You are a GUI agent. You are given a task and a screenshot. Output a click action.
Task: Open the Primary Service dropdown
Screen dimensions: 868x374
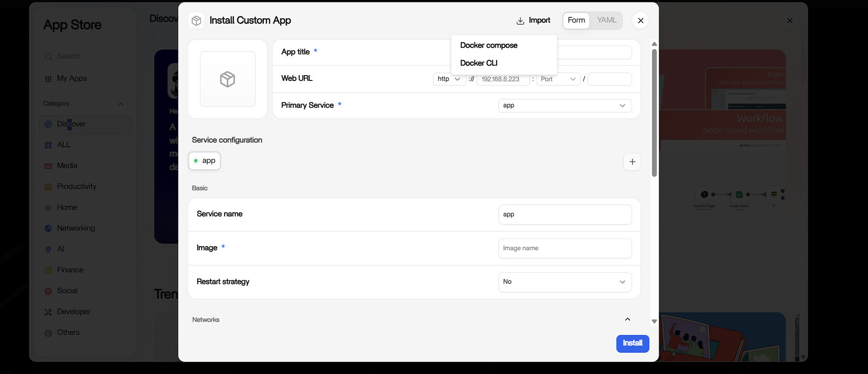(565, 106)
